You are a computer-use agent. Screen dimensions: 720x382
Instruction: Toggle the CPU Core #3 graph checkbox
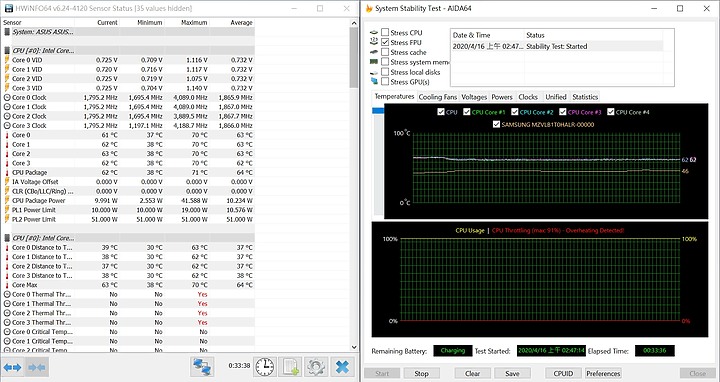(x=562, y=112)
